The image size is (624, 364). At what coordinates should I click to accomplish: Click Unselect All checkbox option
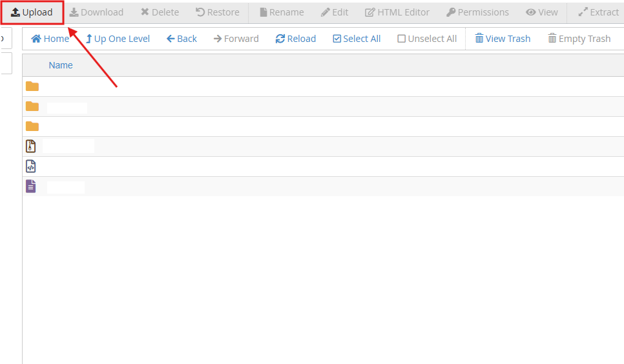[427, 39]
